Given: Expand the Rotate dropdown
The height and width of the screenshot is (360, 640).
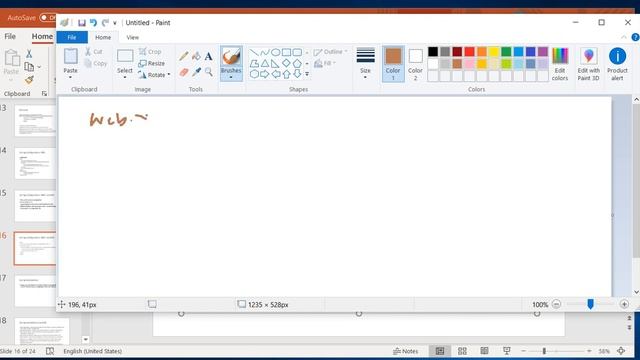Looking at the screenshot, I should (169, 75).
